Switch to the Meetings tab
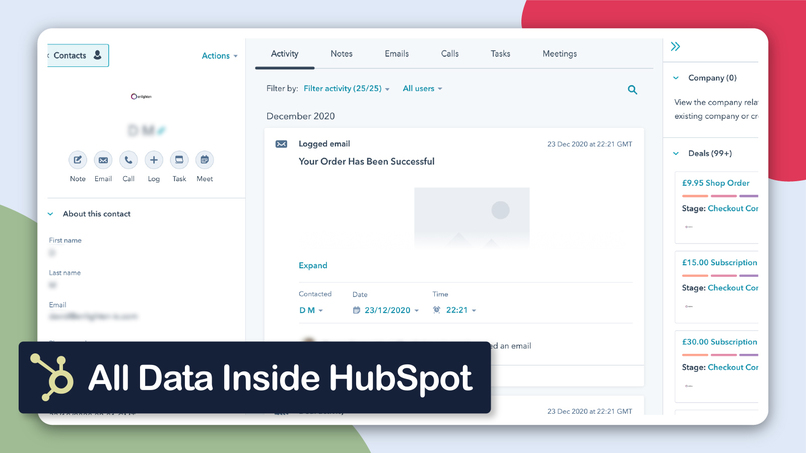 tap(559, 53)
